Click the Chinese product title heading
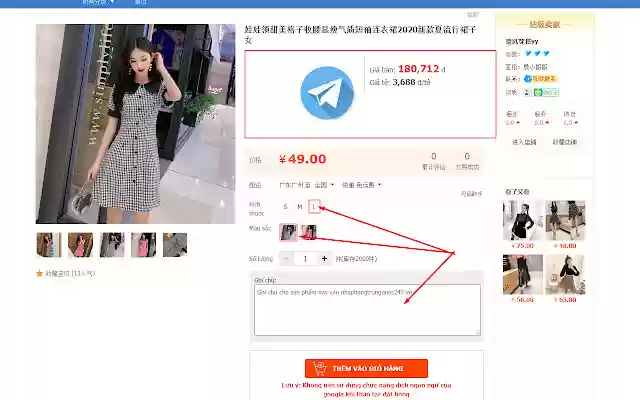The height and width of the screenshot is (400, 640). click(x=360, y=35)
